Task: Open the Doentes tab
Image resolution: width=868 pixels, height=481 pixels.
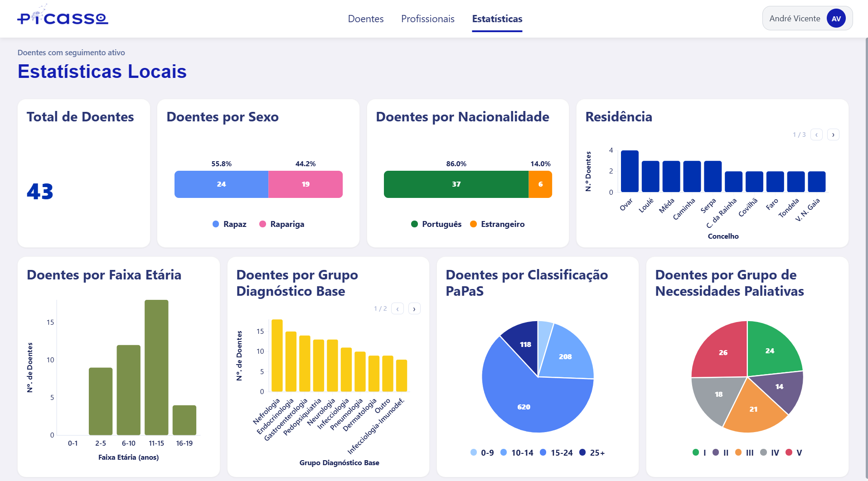Action: (365, 19)
